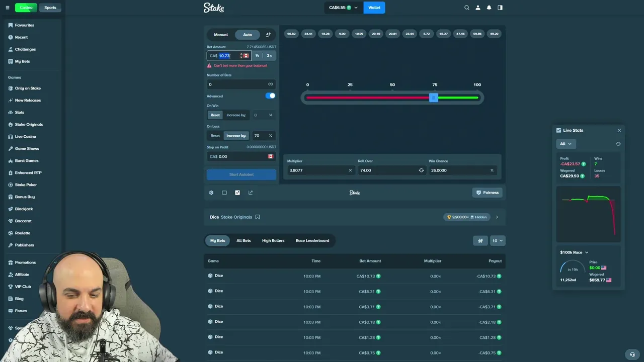Close the Live Stats panel
Viewport: 644px width, 362px height.
619,130
